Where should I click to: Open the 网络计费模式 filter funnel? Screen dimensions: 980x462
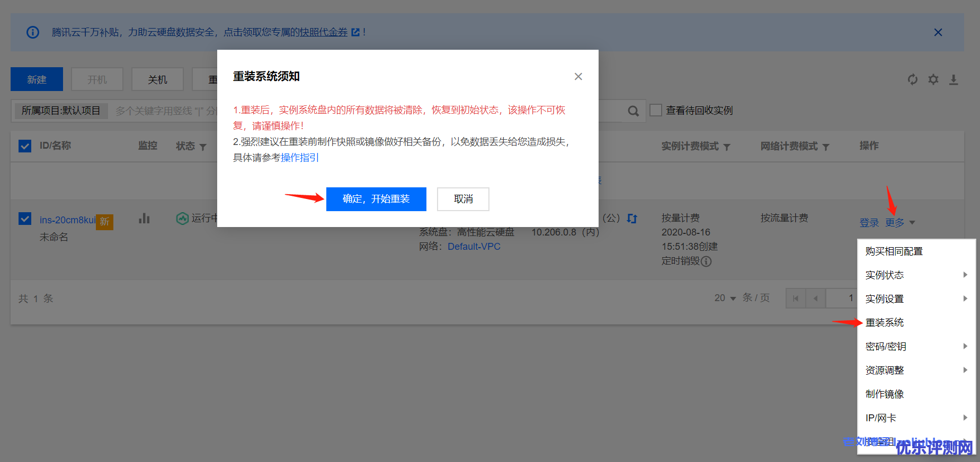point(826,147)
